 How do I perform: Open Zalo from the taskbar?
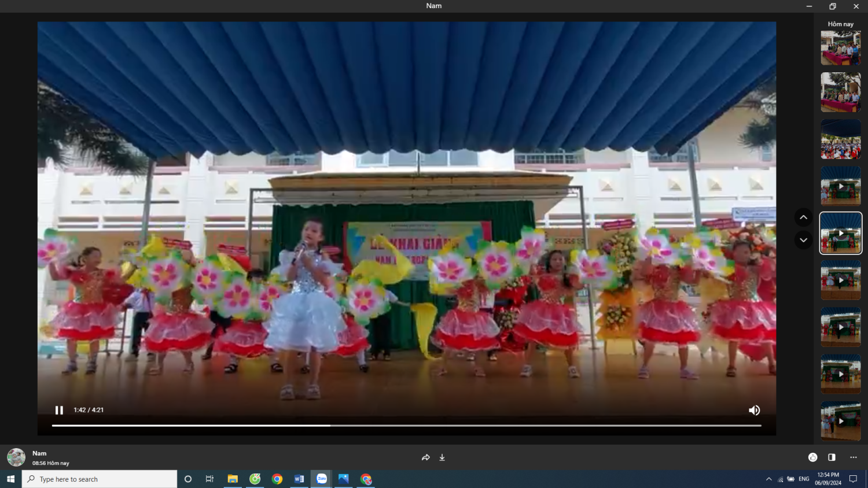pyautogui.click(x=322, y=479)
